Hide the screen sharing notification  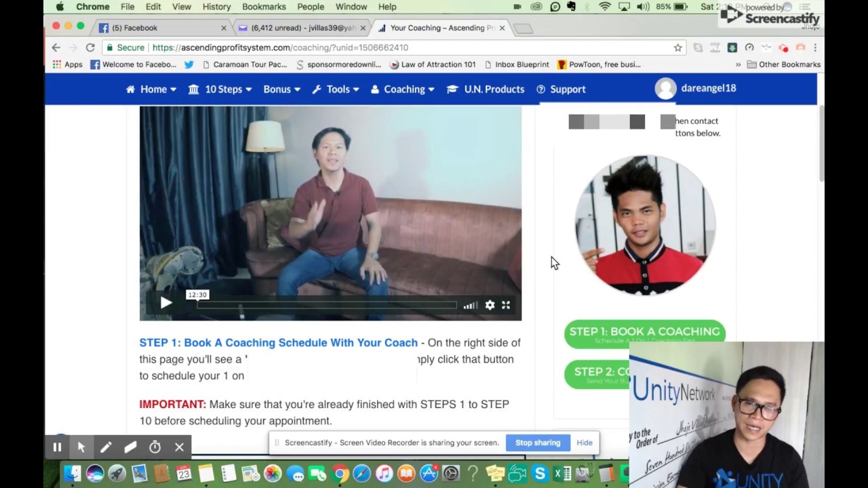pyautogui.click(x=585, y=443)
